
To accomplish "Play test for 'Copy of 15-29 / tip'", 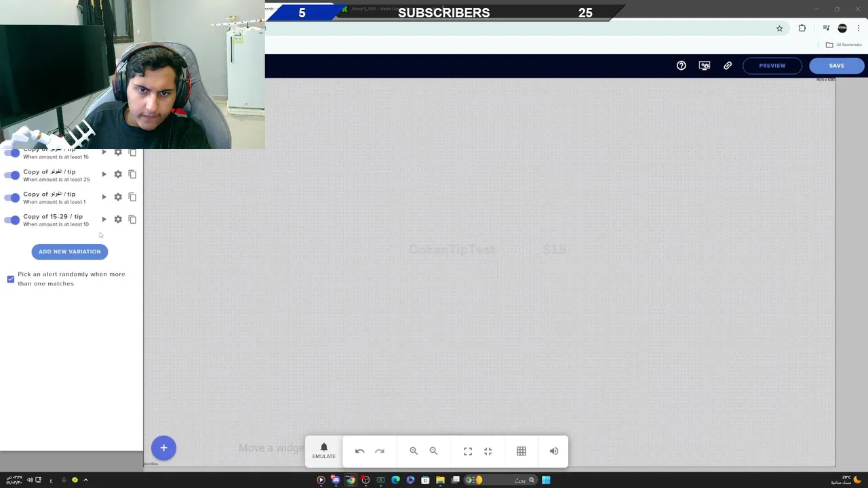I will pyautogui.click(x=104, y=219).
